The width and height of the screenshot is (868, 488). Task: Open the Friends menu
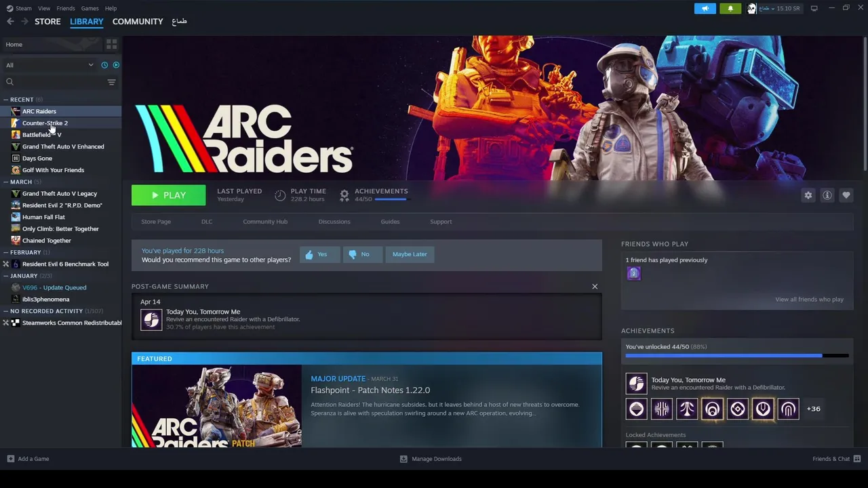pyautogui.click(x=66, y=8)
